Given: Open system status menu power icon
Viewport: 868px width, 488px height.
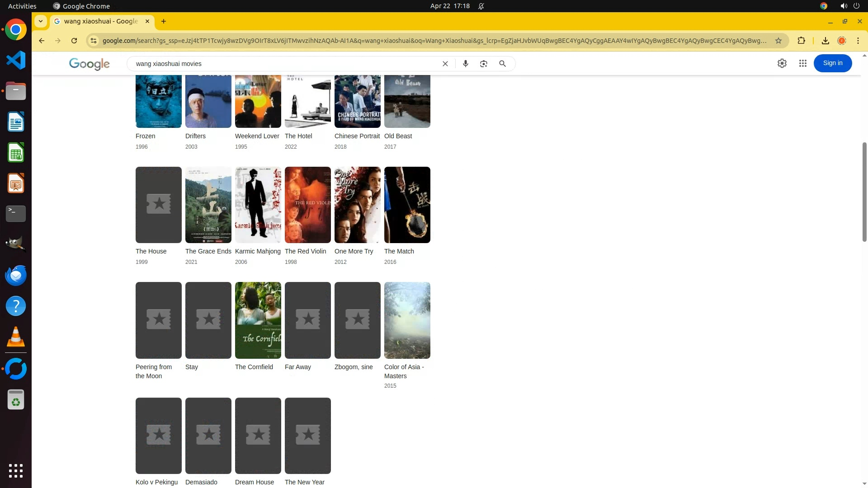Looking at the screenshot, I should tap(856, 6).
